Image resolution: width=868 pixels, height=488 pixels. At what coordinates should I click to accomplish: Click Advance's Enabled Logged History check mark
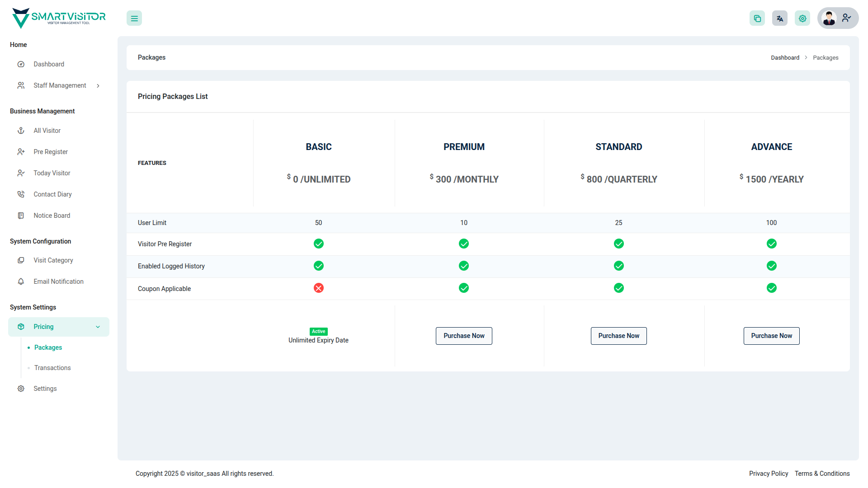(x=772, y=266)
